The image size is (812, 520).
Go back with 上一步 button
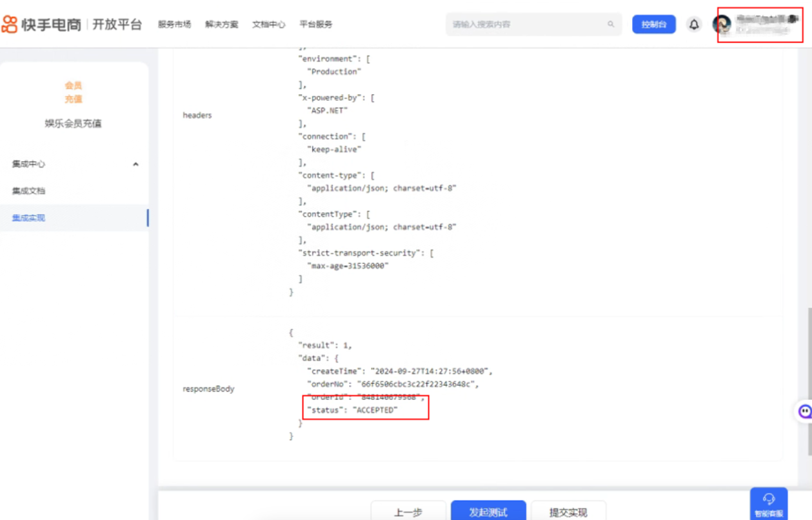(x=408, y=510)
